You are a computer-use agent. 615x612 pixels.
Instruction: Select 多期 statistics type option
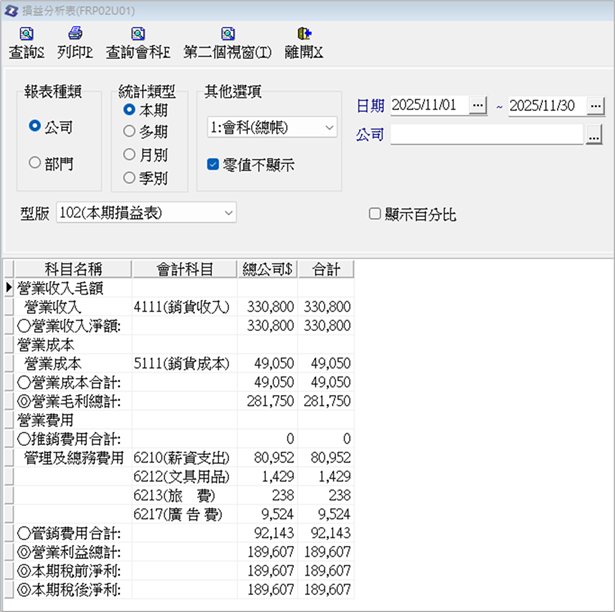(129, 131)
